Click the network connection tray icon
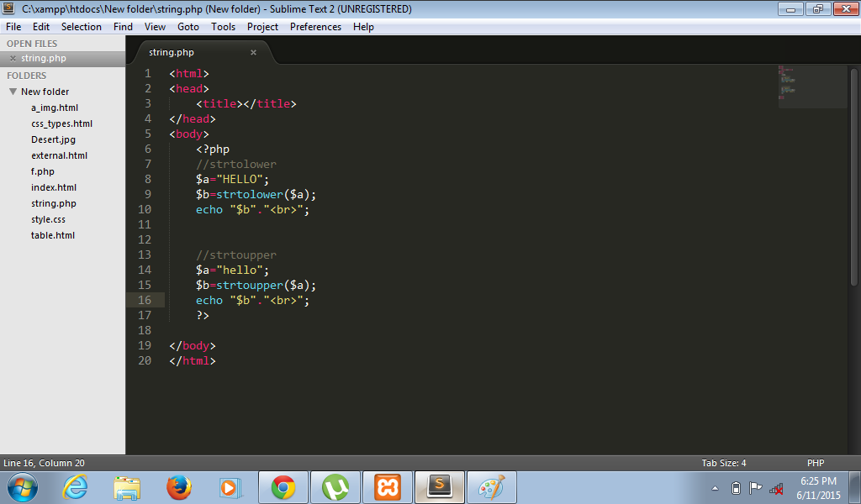The height and width of the screenshot is (504, 861). tap(776, 488)
